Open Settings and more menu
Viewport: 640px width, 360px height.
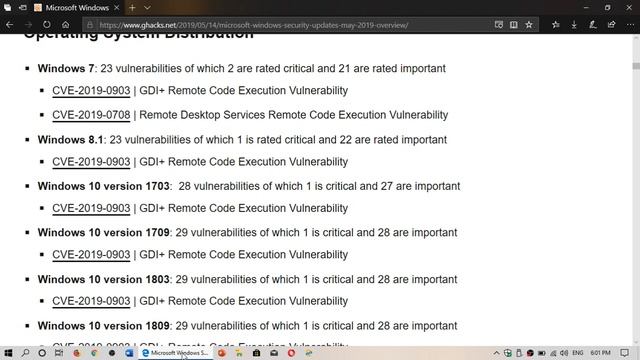click(x=630, y=25)
